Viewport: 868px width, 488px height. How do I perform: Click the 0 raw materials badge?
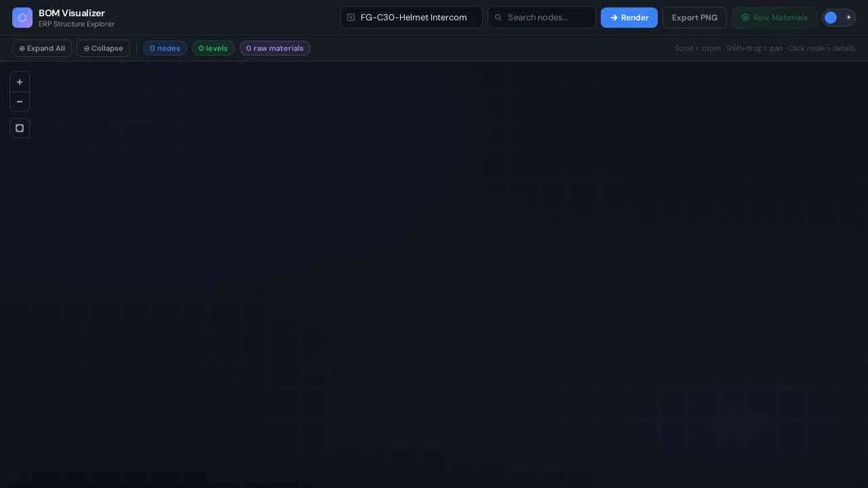[275, 48]
